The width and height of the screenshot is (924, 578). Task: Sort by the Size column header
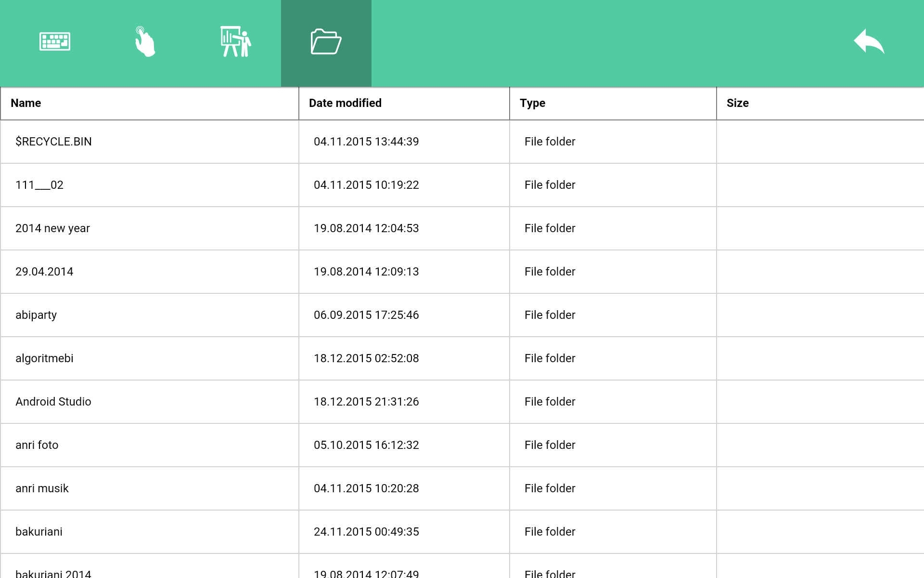tap(737, 103)
